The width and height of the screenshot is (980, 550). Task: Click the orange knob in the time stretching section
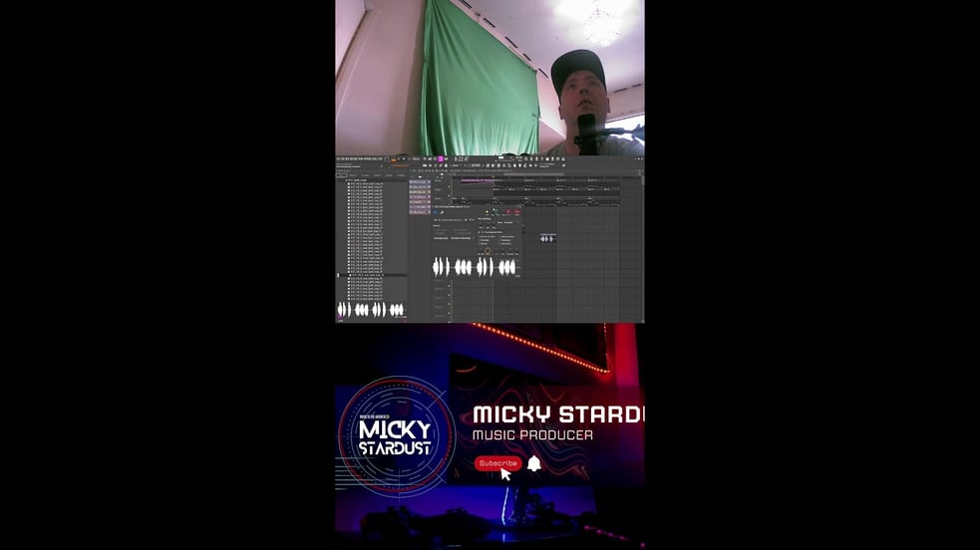(x=488, y=251)
